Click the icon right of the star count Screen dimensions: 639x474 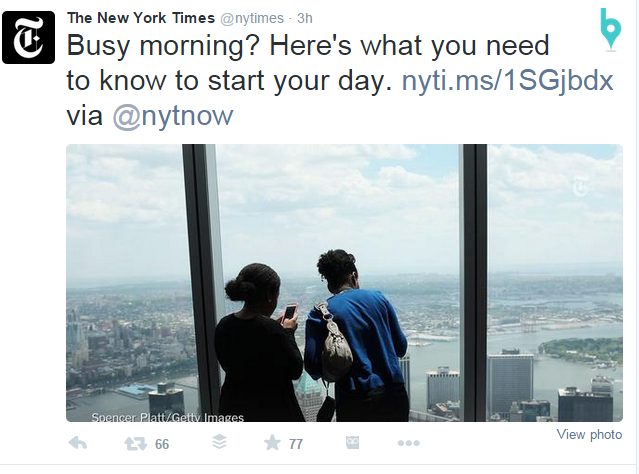[x=352, y=443]
